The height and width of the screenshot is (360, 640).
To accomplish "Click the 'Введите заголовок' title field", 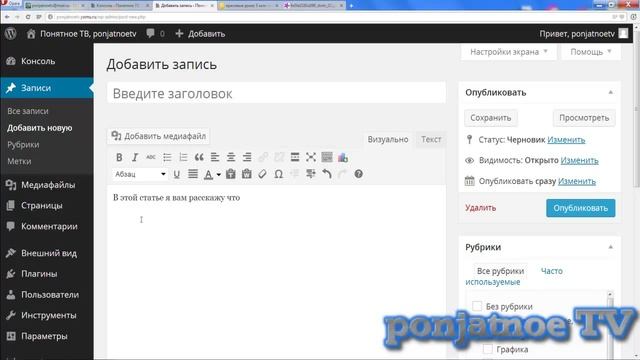I will [x=276, y=93].
